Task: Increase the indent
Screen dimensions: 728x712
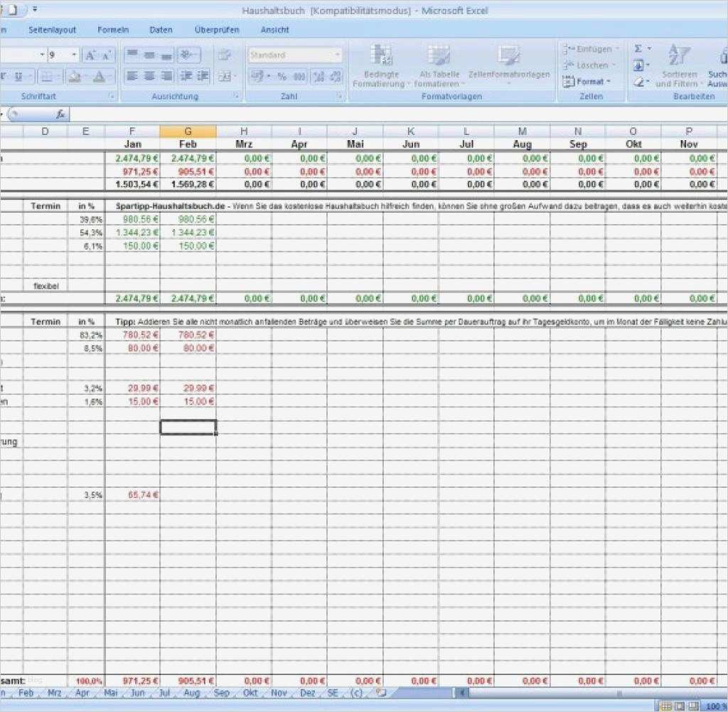Action: pyautogui.click(x=203, y=75)
